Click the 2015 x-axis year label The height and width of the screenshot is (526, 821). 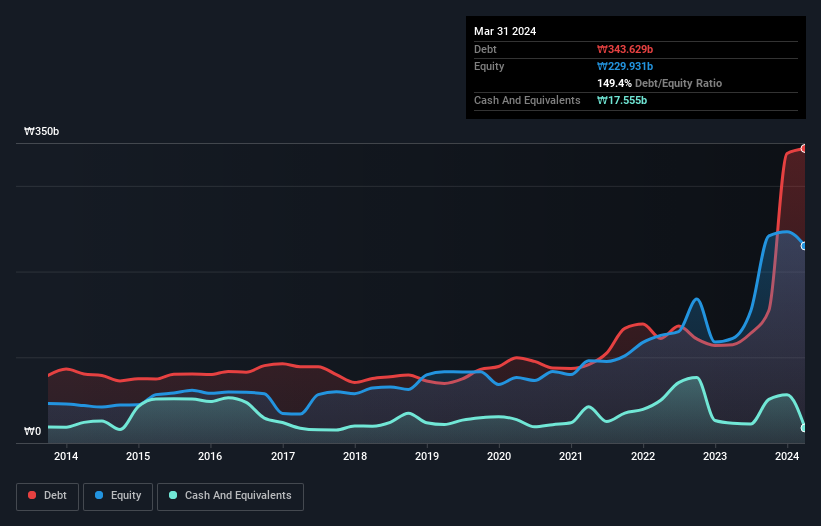point(138,456)
